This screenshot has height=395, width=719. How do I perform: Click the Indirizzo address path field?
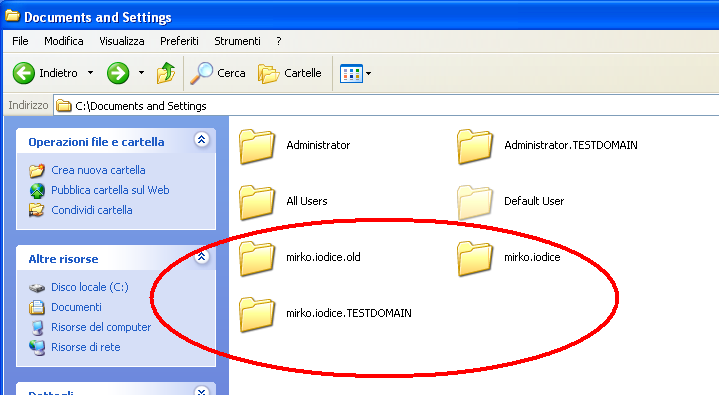click(x=386, y=106)
